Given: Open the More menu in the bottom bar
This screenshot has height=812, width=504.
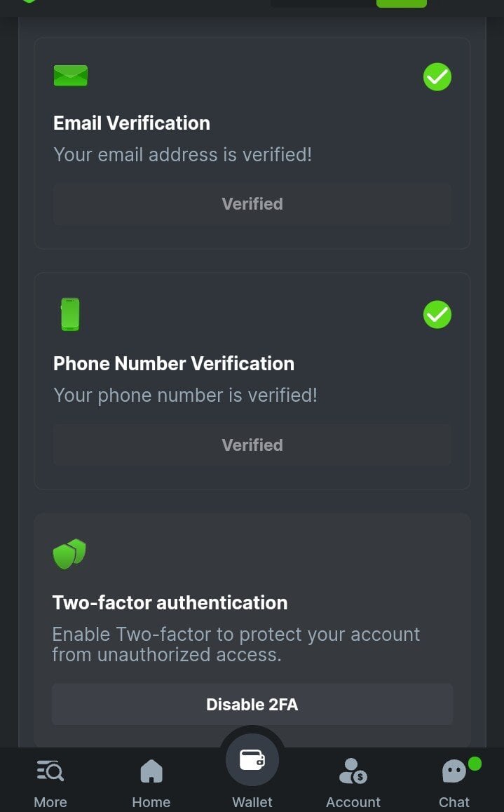Looking at the screenshot, I should pos(50,783).
